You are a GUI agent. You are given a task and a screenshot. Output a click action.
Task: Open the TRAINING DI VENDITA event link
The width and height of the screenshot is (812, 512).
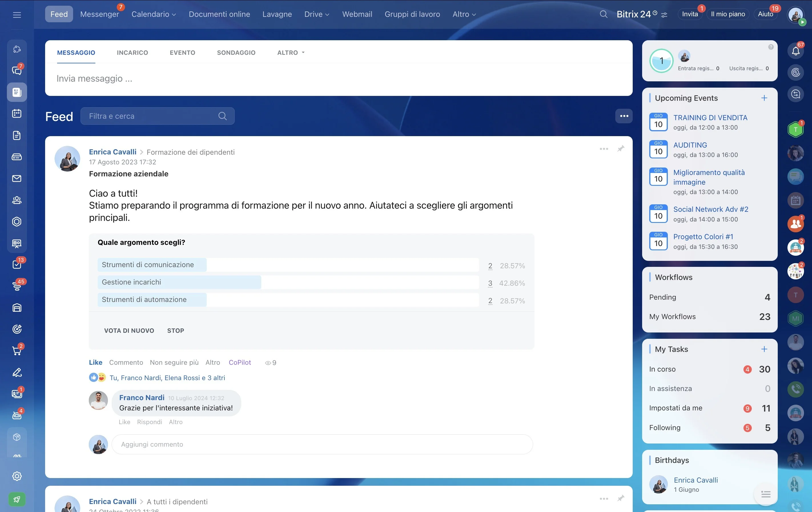tap(710, 118)
